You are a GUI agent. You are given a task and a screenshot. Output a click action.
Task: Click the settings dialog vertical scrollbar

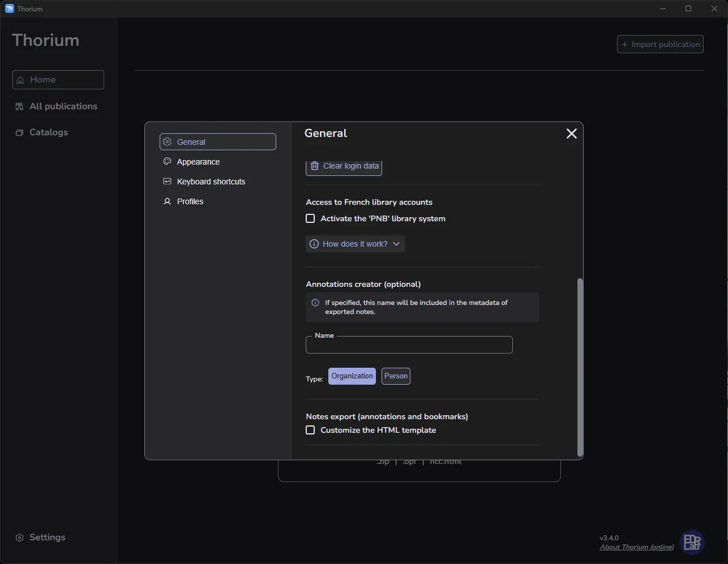[580, 367]
